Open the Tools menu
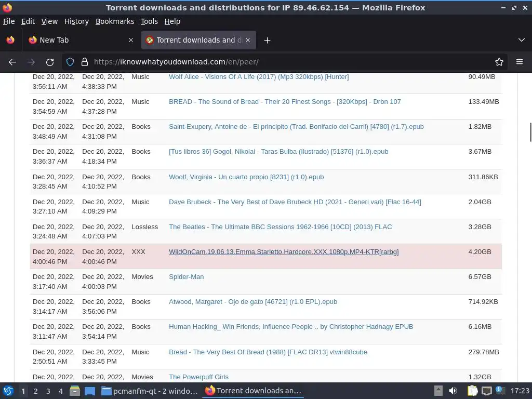The image size is (532, 399). (x=149, y=21)
